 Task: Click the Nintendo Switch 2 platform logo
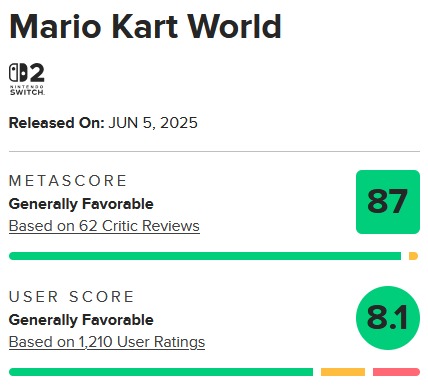[x=27, y=79]
